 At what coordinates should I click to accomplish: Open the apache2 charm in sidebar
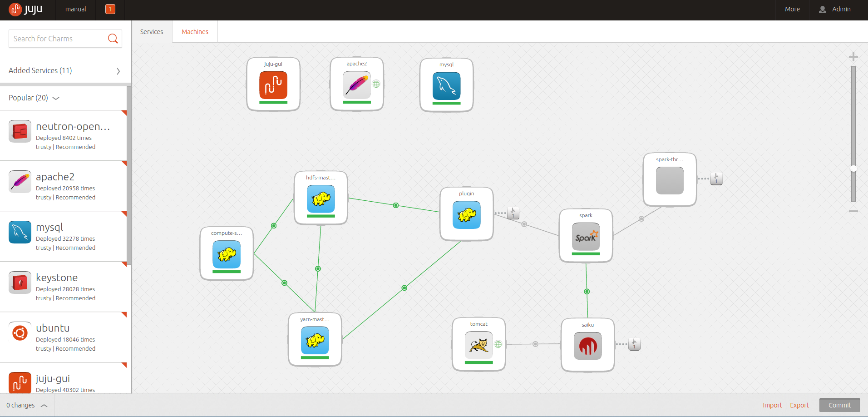click(x=64, y=186)
